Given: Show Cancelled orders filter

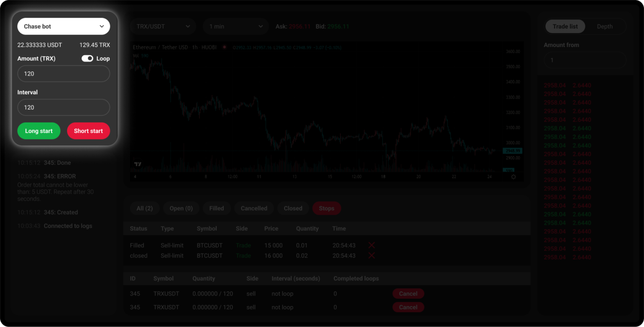Looking at the screenshot, I should tap(254, 208).
